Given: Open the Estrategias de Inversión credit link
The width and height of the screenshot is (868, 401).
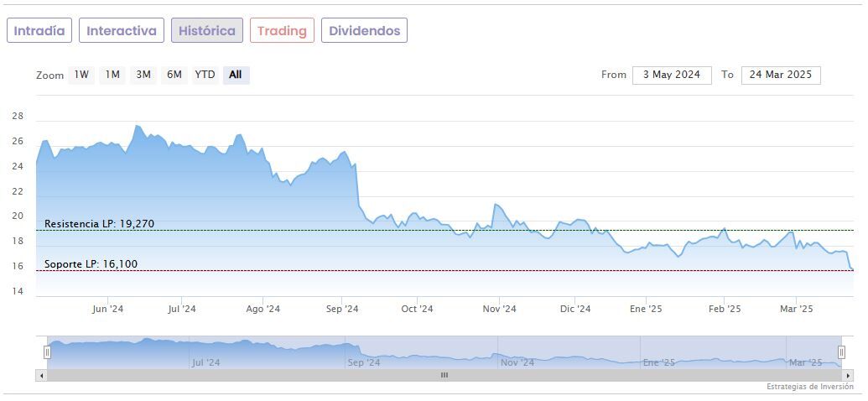Looking at the screenshot, I should coord(809,387).
